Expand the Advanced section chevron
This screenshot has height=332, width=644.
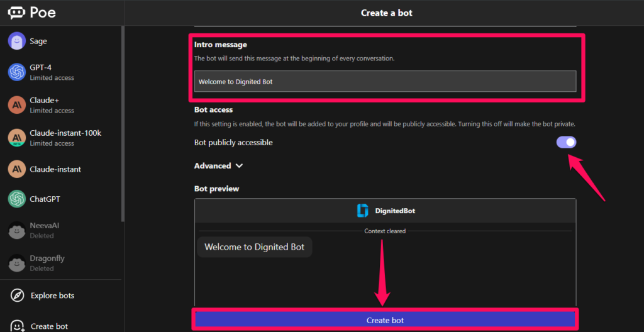pyautogui.click(x=239, y=165)
